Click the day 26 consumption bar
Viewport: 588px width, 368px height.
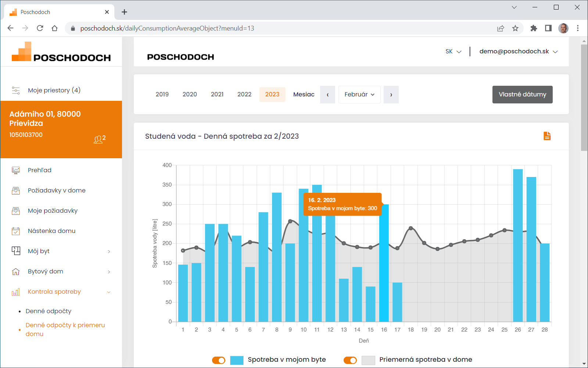[x=518, y=245]
